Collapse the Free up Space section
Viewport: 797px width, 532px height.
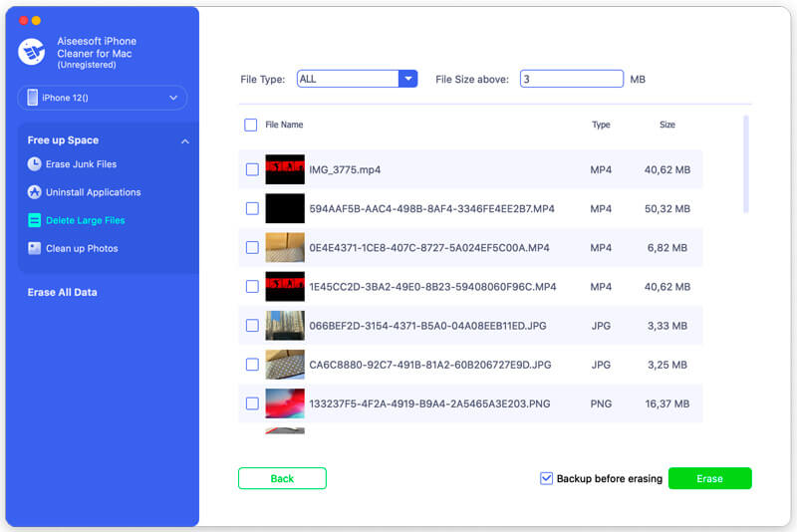click(x=184, y=141)
